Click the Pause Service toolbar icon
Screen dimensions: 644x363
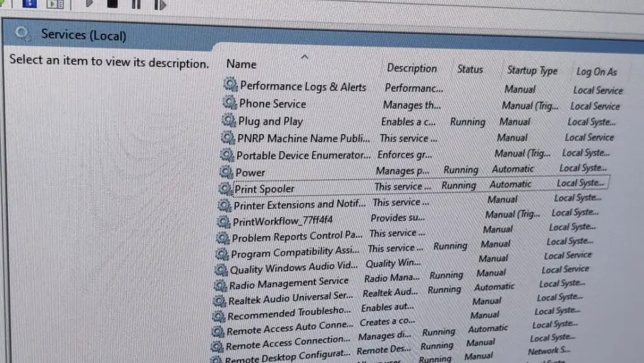136,4
